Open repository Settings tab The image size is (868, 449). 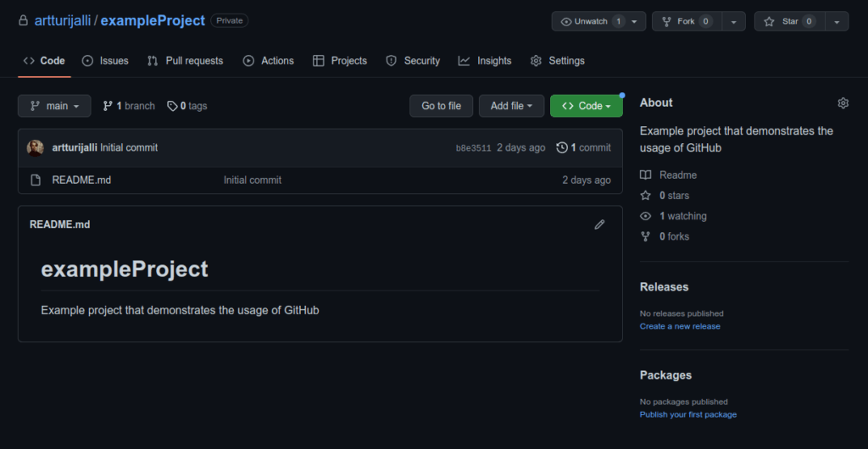(558, 61)
